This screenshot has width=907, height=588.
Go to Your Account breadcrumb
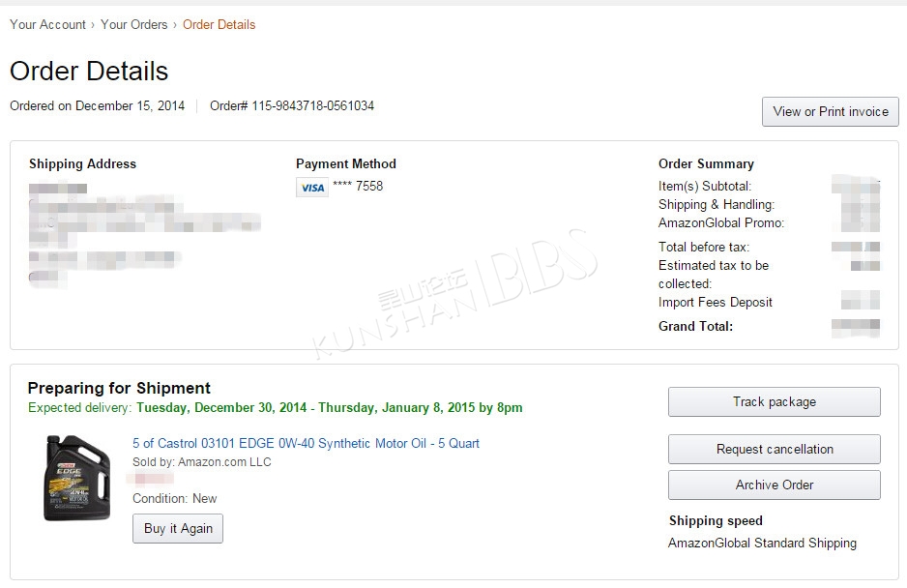[x=47, y=25]
